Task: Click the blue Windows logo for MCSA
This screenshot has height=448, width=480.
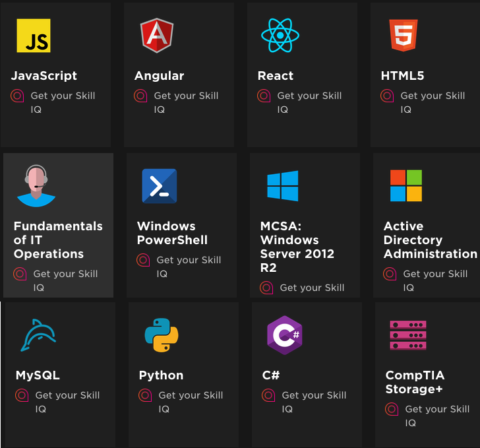Action: tap(283, 185)
